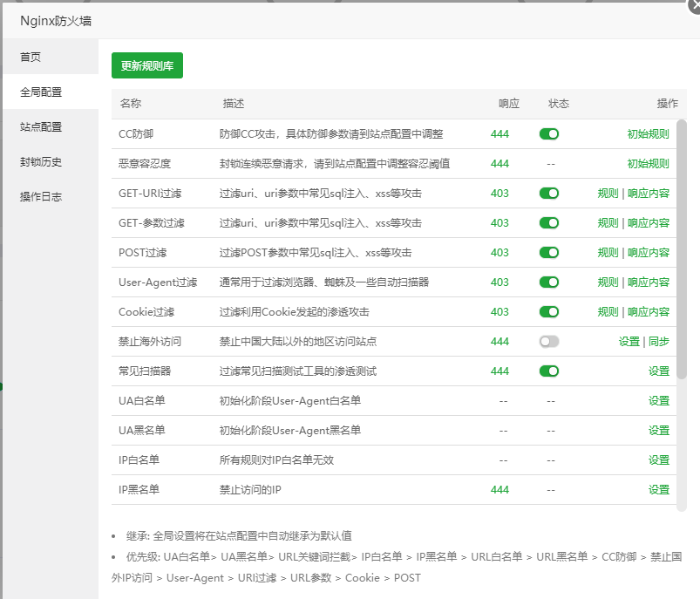Open 初始规则 for CC防御
700x599 pixels.
[x=647, y=133]
